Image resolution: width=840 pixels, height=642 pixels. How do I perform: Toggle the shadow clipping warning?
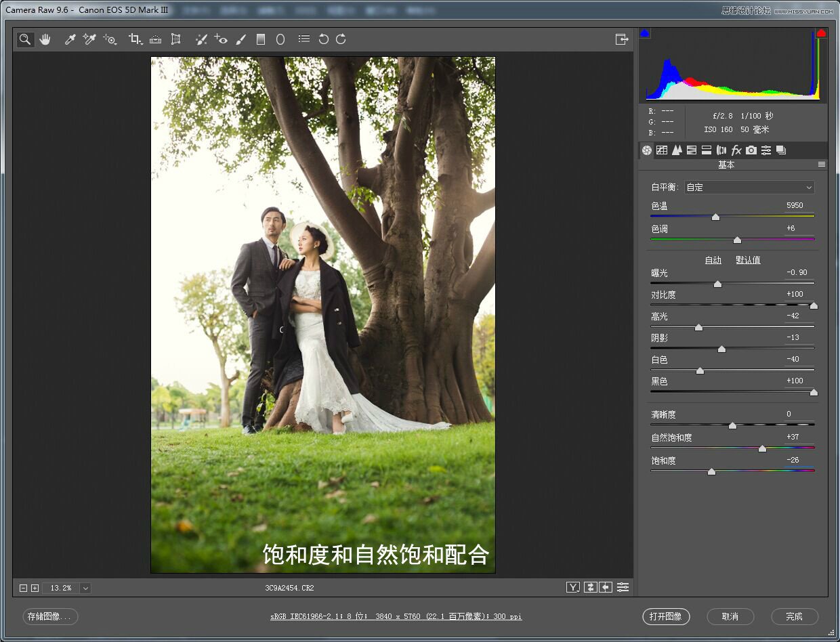(x=645, y=33)
